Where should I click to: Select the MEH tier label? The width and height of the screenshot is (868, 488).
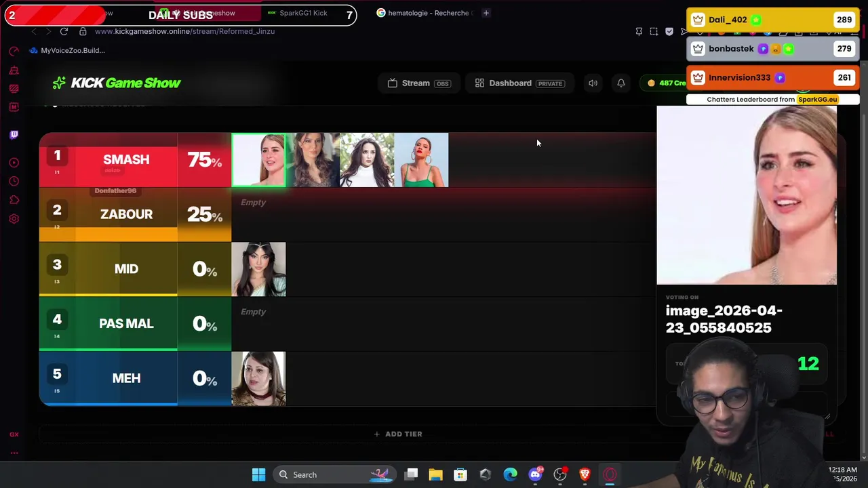[126, 378]
